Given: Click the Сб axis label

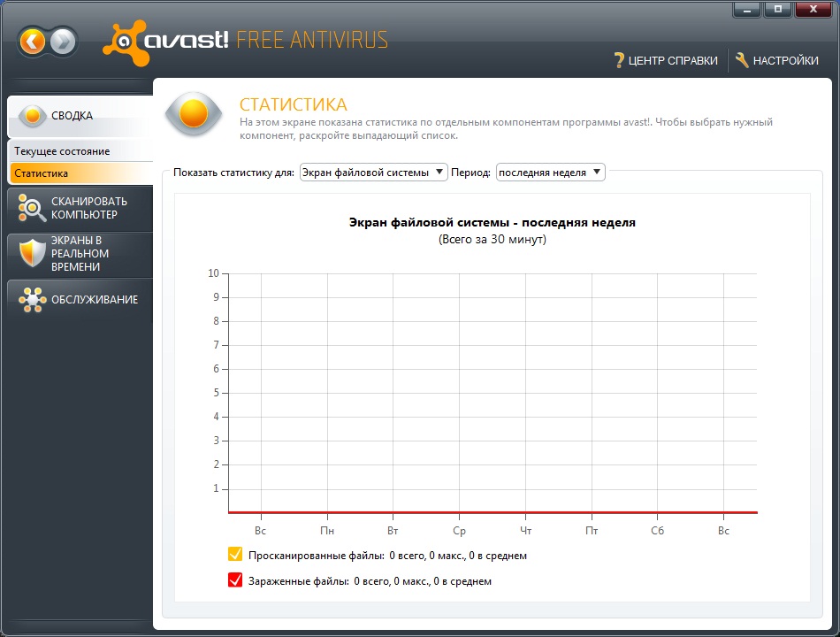Looking at the screenshot, I should (657, 531).
